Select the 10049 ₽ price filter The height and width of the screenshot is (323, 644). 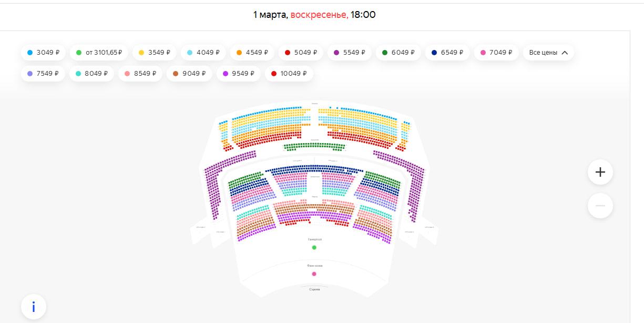tap(289, 74)
